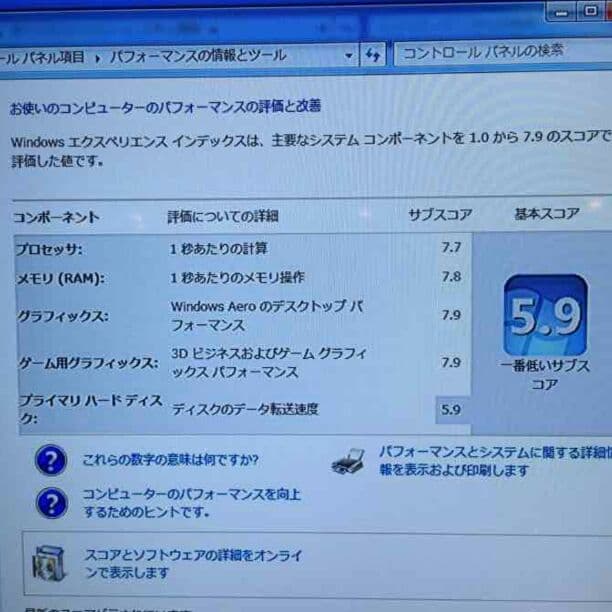Select the プロセッサ: row label
Screen dimensions: 612x612
point(49,249)
